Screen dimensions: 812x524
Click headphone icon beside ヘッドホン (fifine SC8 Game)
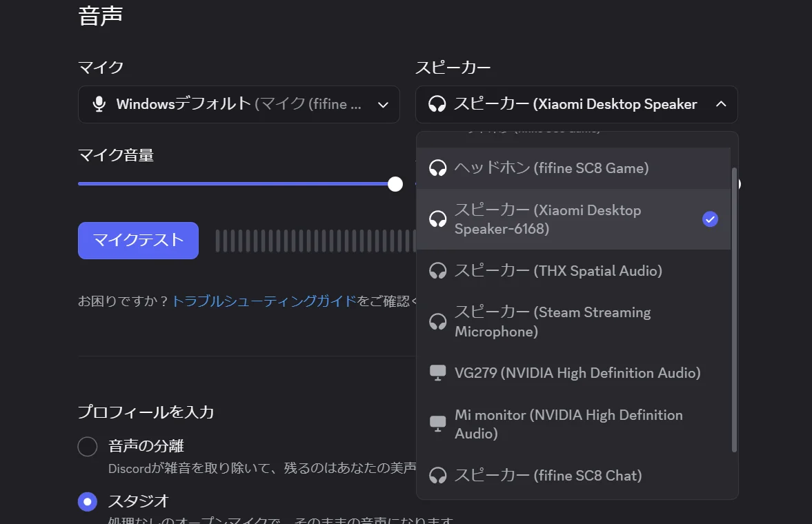437,168
